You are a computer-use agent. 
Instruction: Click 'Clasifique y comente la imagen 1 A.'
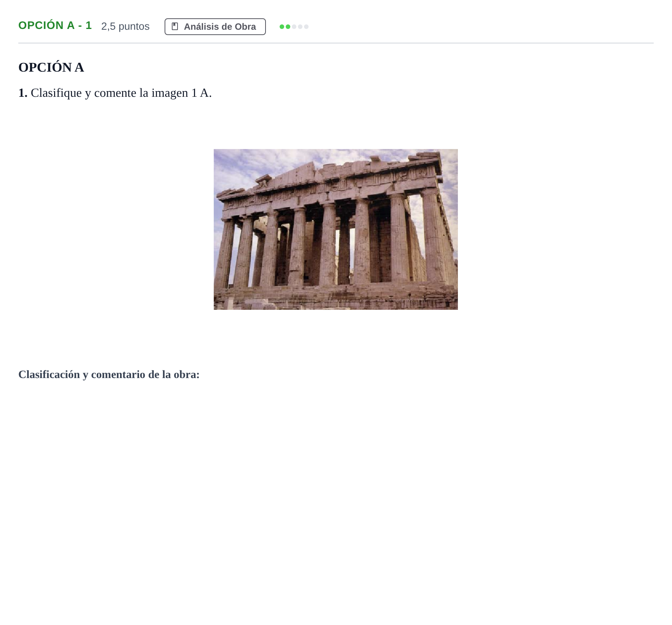tap(121, 93)
